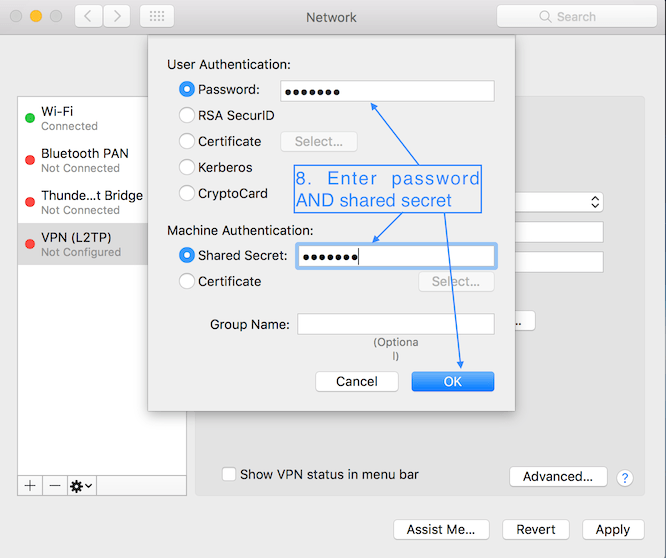Viewport: 666px width, 558px height.
Task: Select the Kerberos radio button
Action: [x=187, y=167]
